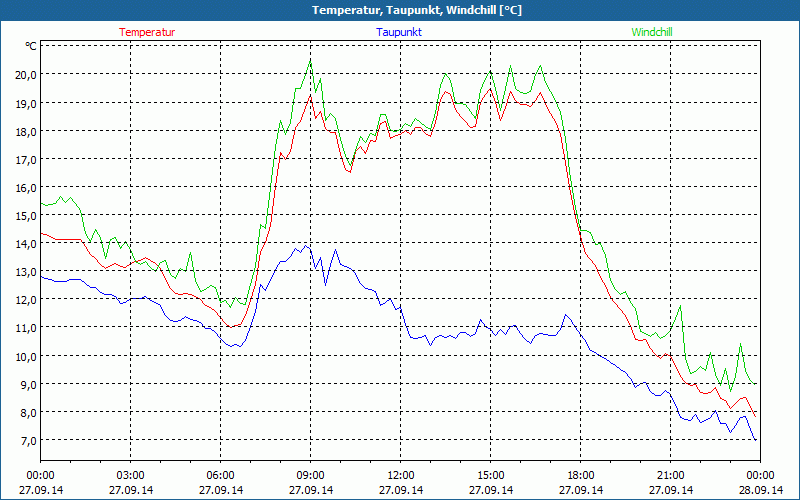Select the 10,0 value on temperature axis
This screenshot has height=500, width=800.
25,356
